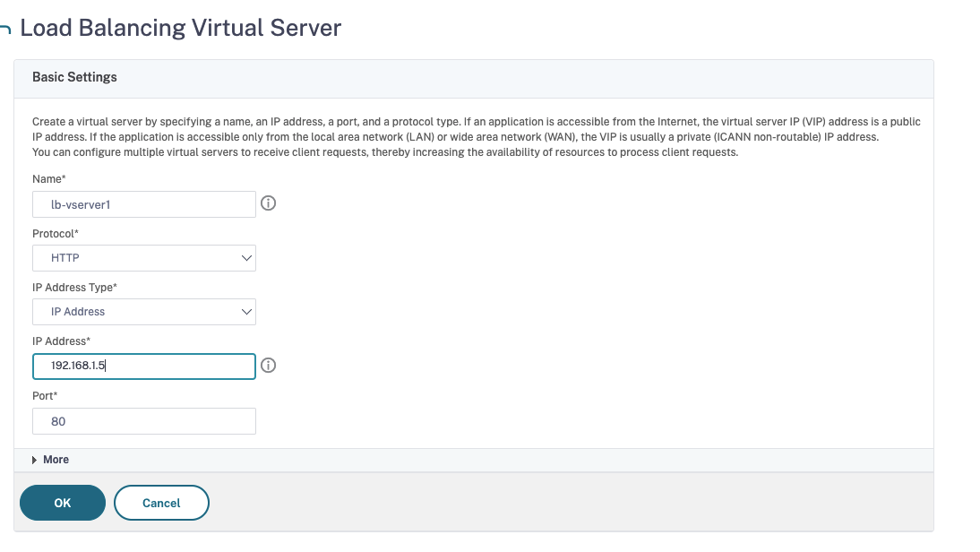
Task: Click the Cancel button
Action: click(161, 503)
